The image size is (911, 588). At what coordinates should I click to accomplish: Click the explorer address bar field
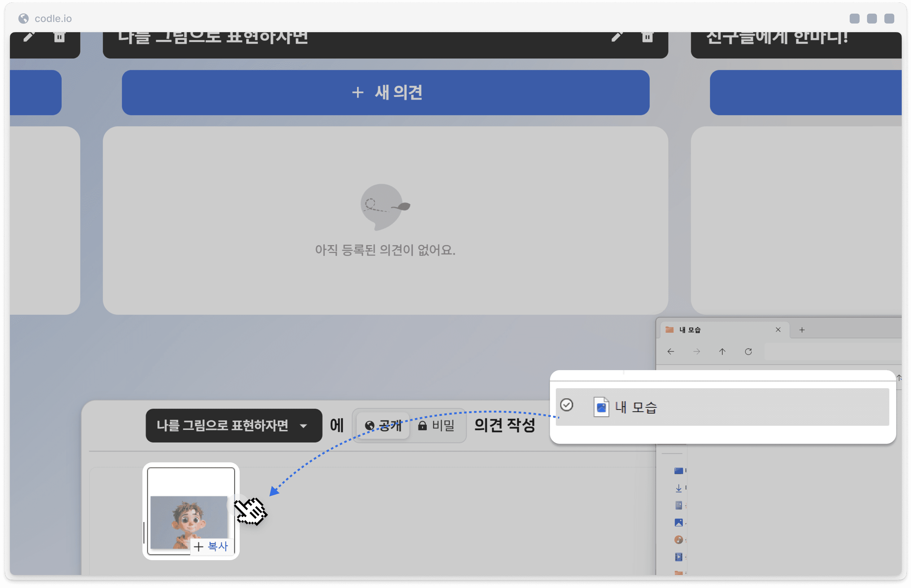(833, 352)
